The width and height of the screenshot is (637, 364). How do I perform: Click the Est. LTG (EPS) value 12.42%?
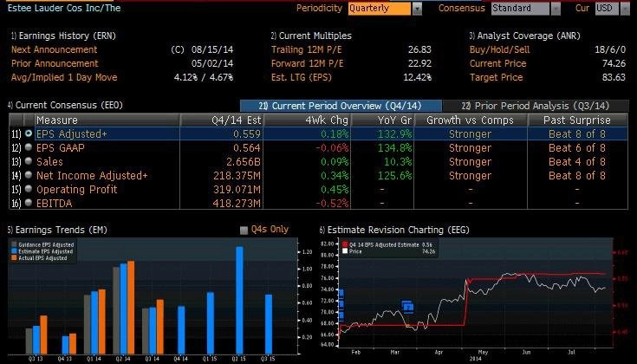(x=417, y=77)
